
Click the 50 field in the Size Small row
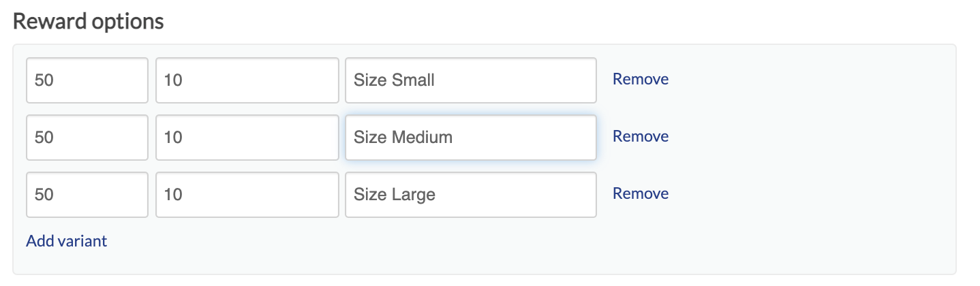tap(87, 80)
